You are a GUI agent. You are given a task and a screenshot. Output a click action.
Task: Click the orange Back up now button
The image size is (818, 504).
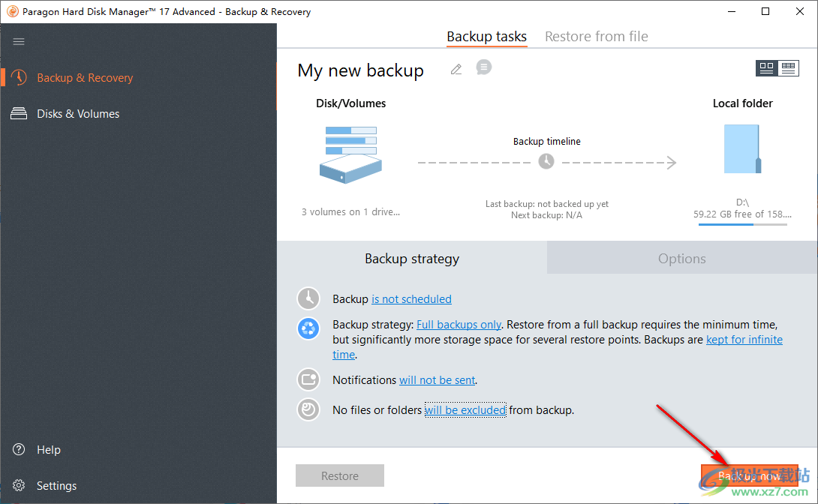pos(750,475)
